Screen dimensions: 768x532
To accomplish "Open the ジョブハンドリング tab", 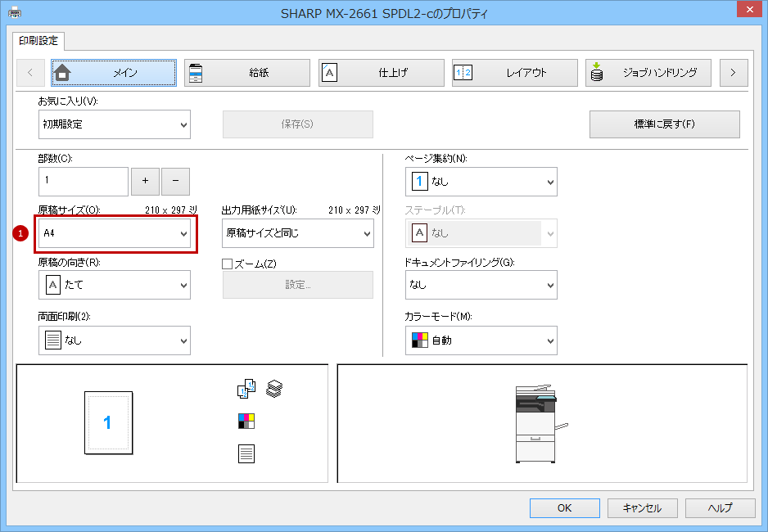I will (648, 73).
